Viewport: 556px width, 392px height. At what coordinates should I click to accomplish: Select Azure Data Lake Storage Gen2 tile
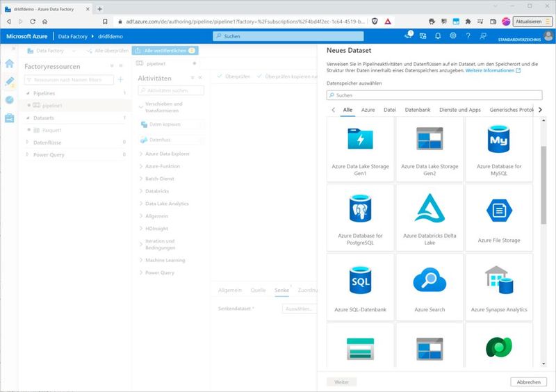(x=430, y=149)
